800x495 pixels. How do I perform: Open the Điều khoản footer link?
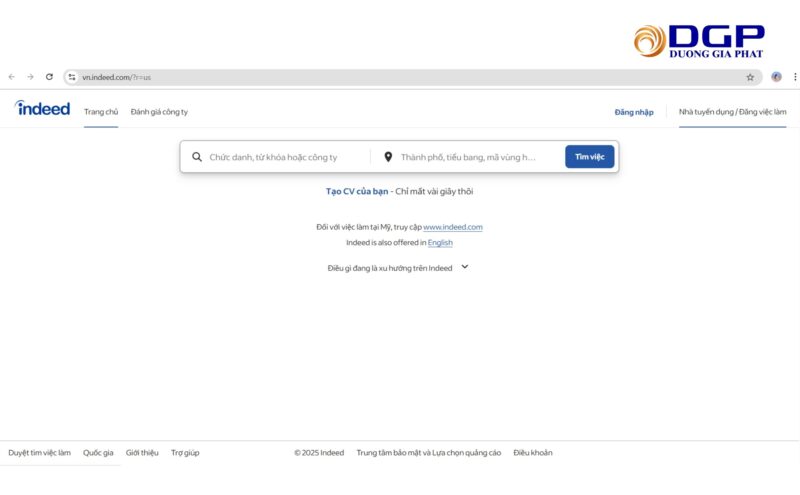[x=533, y=453]
